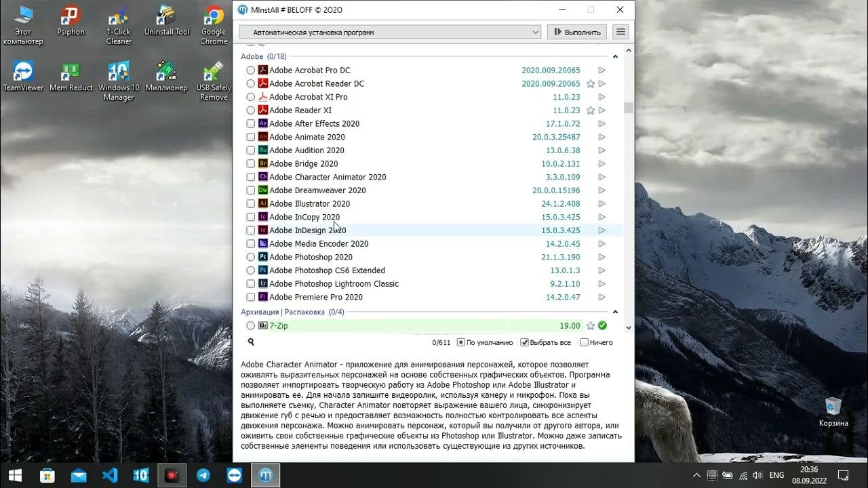
Task: Show hidden system tray icons
Action: 696,475
